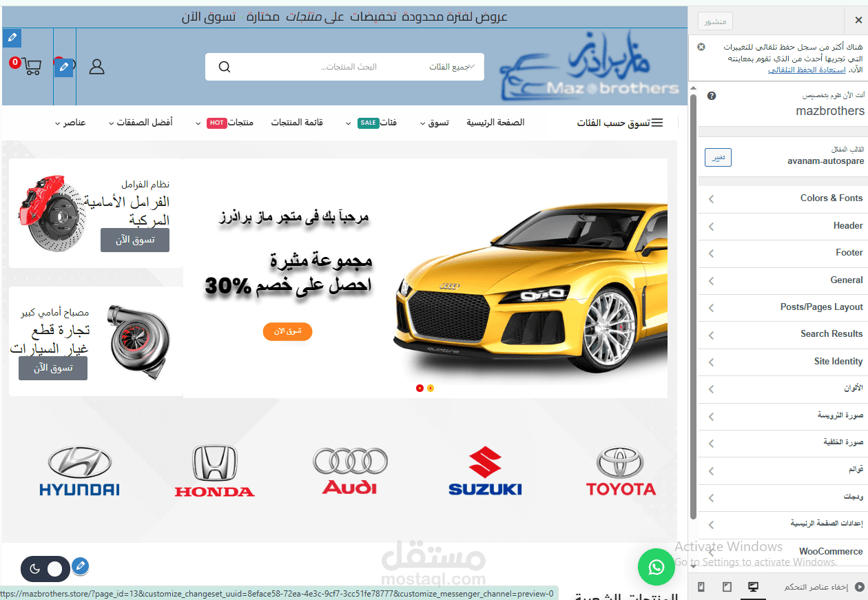This screenshot has width=868, height=600.
Task: Click edit pencil next to dark mode toggle
Action: (x=81, y=567)
